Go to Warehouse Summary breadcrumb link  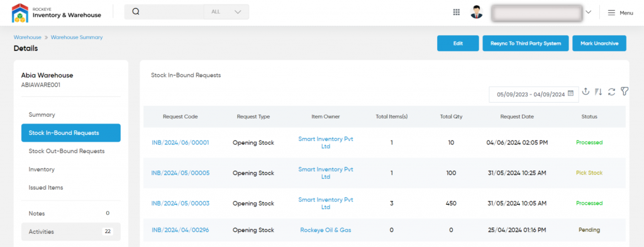pos(77,37)
